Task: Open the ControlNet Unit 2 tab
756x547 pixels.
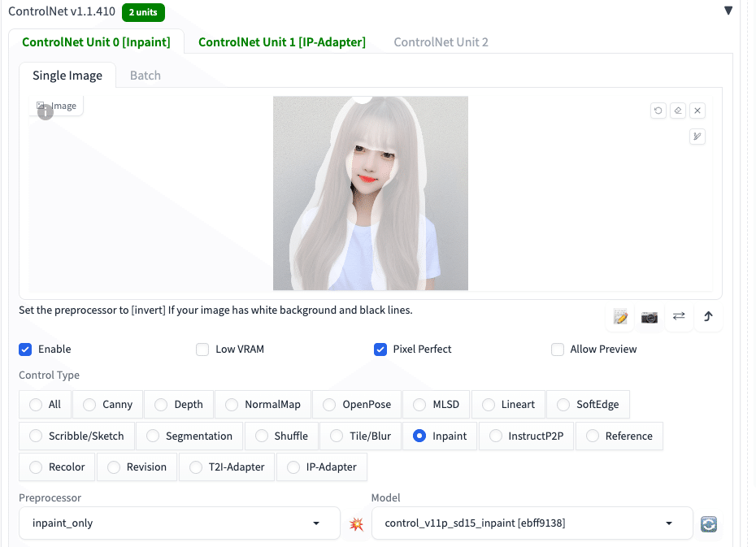Action: (x=441, y=42)
